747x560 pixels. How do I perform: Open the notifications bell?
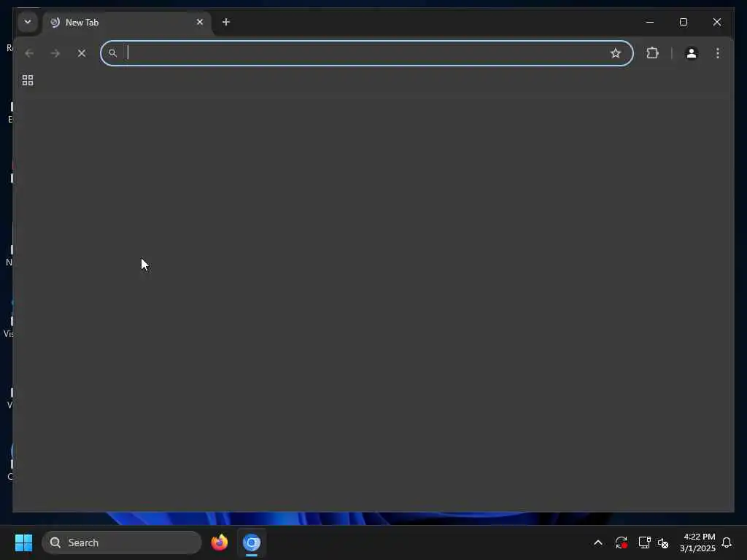(x=727, y=542)
